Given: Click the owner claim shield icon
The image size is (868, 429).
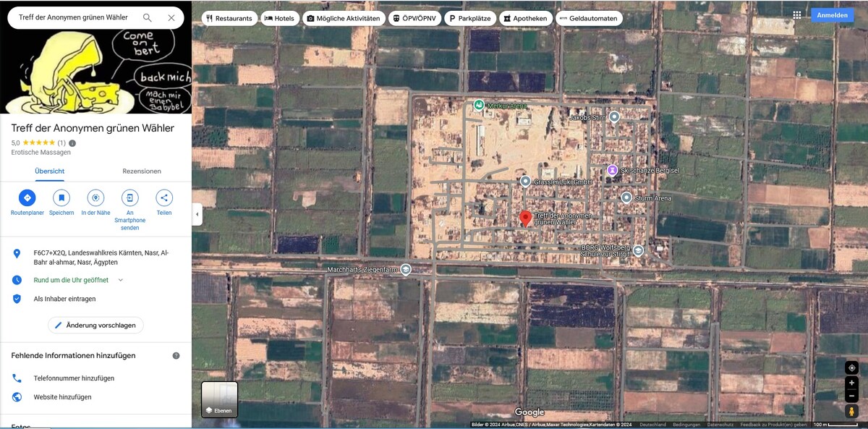Looking at the screenshot, I should (17, 299).
